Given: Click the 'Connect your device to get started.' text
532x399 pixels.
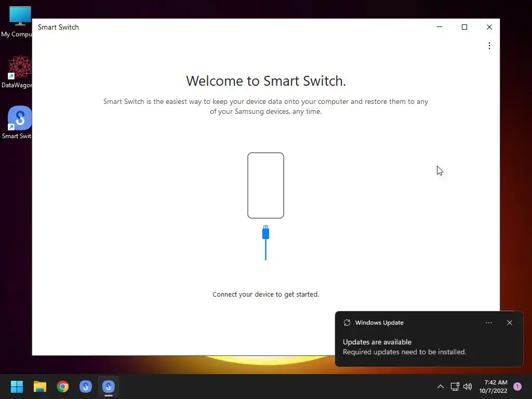Looking at the screenshot, I should point(265,294).
